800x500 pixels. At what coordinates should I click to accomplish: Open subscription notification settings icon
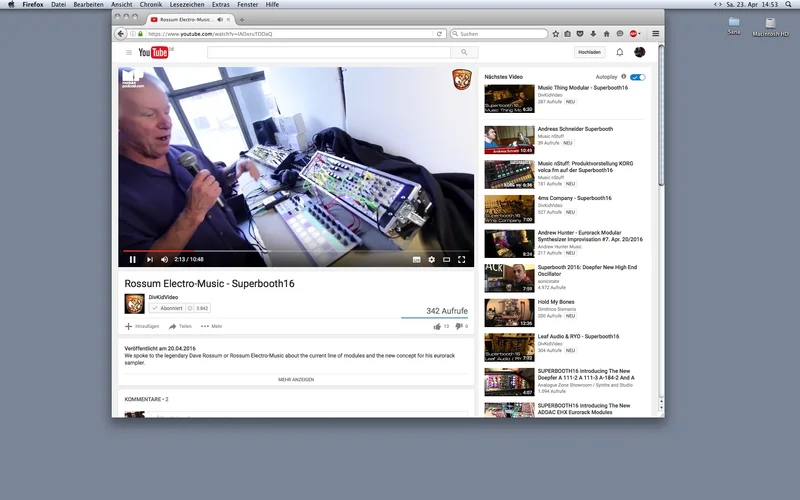(190, 308)
